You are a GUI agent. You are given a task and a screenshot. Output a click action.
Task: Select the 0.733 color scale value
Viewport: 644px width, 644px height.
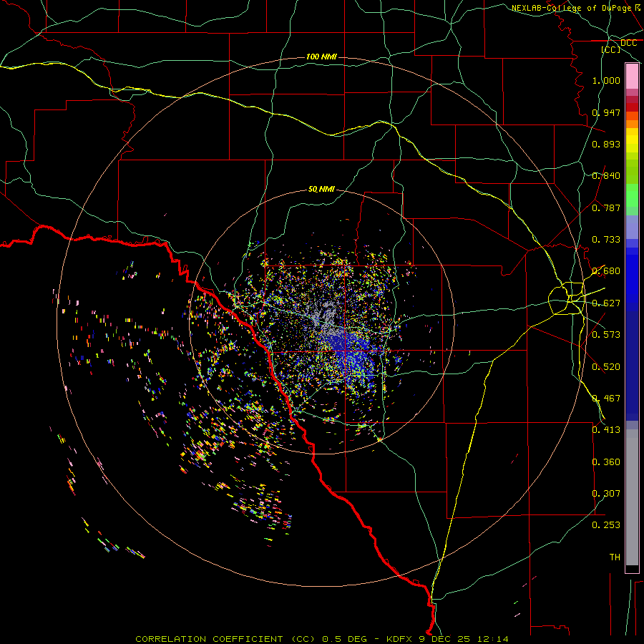(606, 240)
